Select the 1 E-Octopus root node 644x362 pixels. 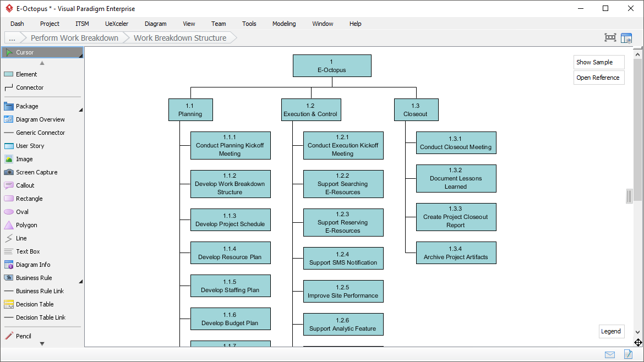click(x=332, y=65)
